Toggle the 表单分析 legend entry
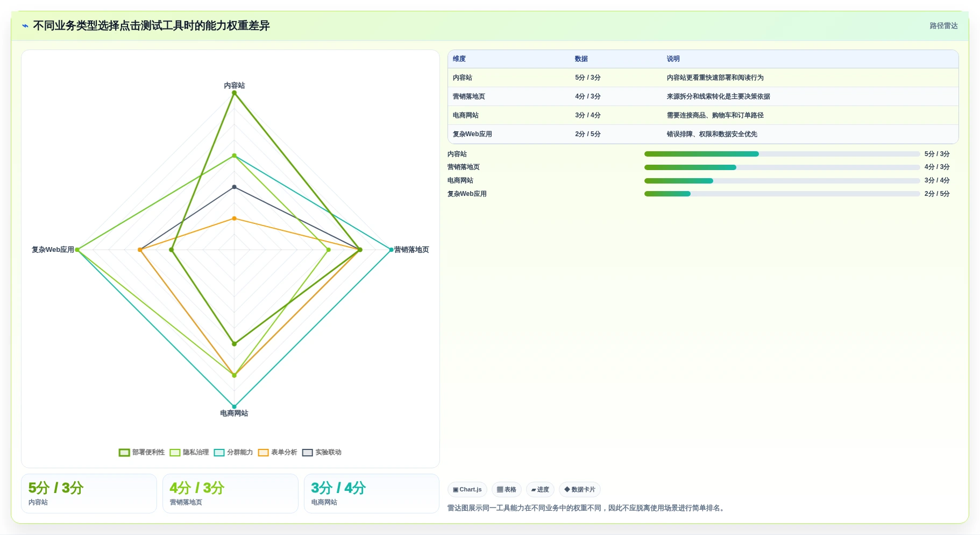The height and width of the screenshot is (535, 980). click(278, 452)
